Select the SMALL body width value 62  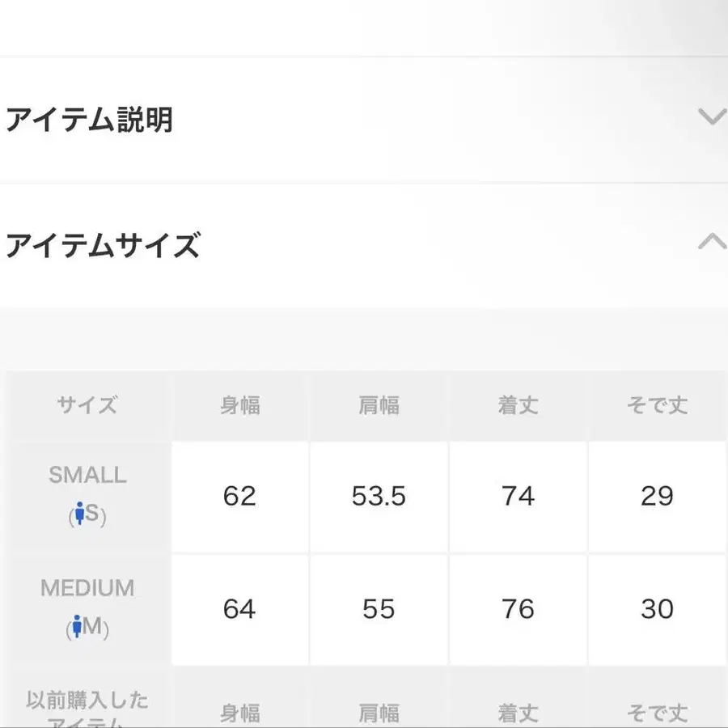point(239,496)
